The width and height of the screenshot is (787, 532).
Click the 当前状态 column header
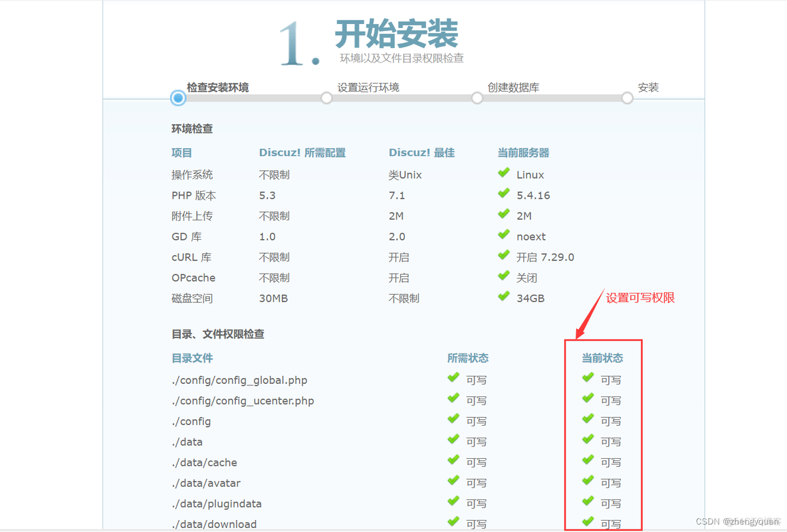click(602, 358)
